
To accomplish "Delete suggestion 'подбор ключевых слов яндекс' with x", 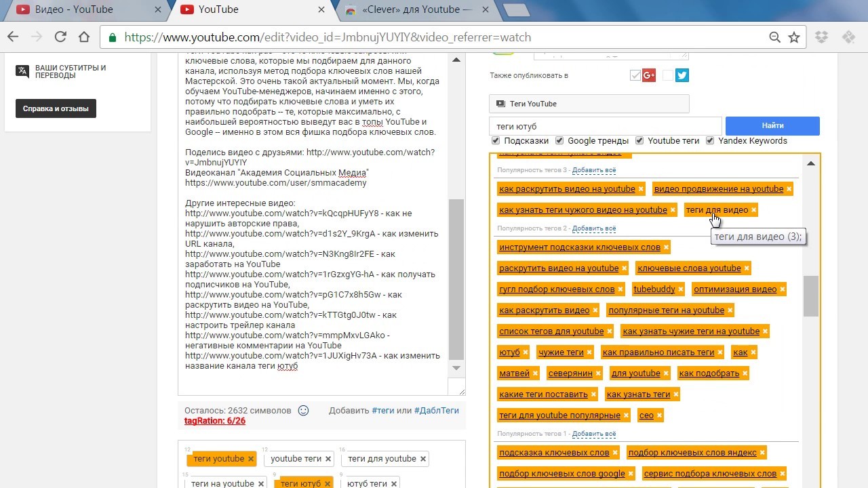I will (762, 453).
